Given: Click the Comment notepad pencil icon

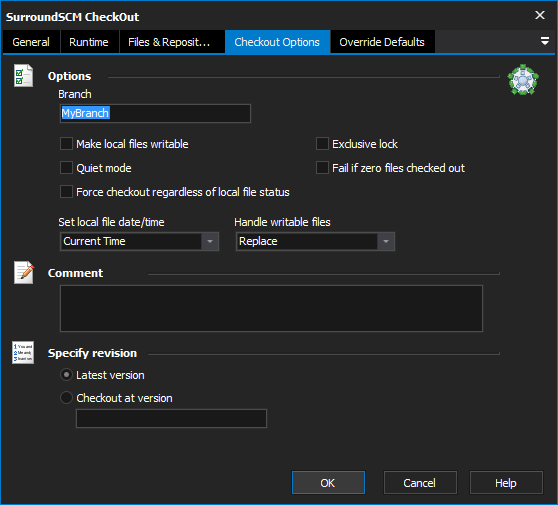Looking at the screenshot, I should click(24, 273).
